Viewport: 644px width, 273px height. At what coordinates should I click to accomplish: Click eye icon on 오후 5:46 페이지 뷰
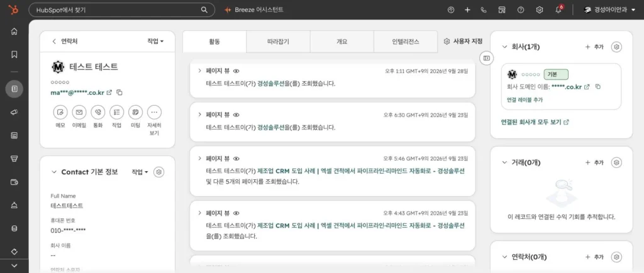tap(236, 158)
